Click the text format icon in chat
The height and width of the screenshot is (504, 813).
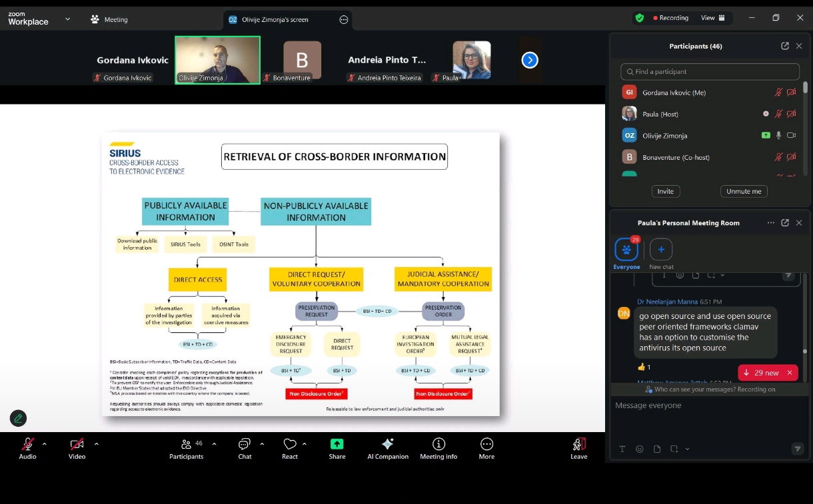[622, 449]
